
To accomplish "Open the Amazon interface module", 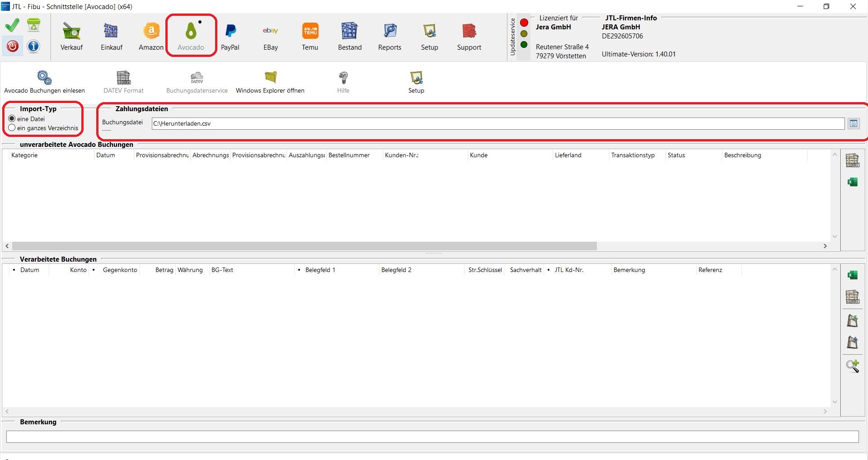I will [x=151, y=36].
